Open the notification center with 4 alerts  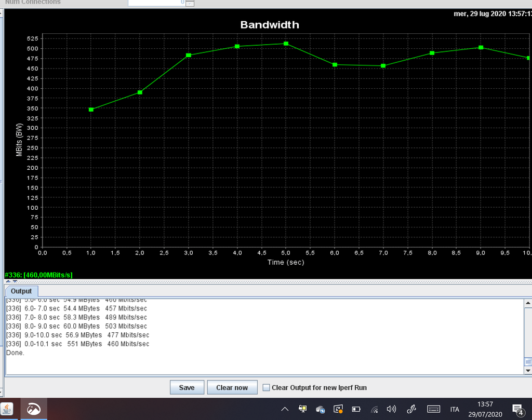click(x=517, y=409)
